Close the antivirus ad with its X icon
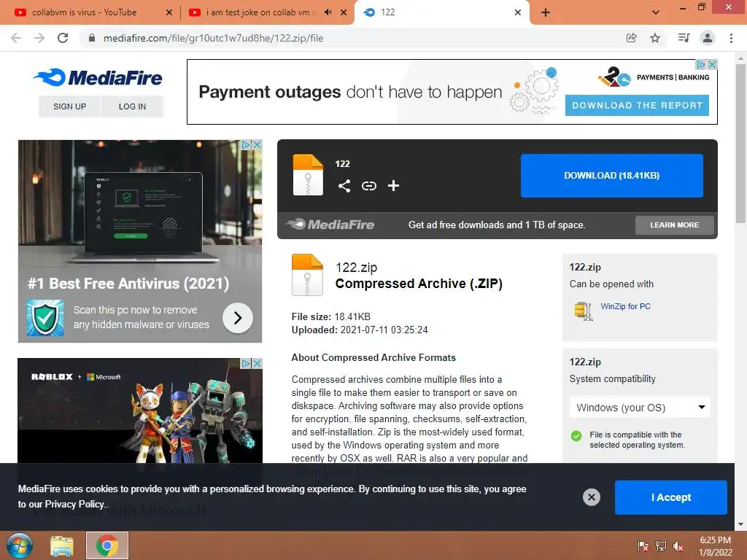The height and width of the screenshot is (560, 747). 257,144
